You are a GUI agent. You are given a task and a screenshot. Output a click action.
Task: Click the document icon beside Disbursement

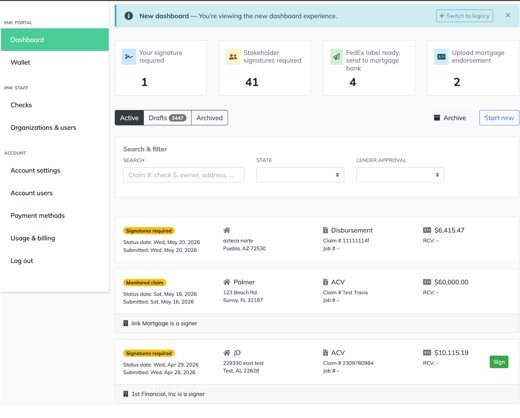click(x=325, y=230)
